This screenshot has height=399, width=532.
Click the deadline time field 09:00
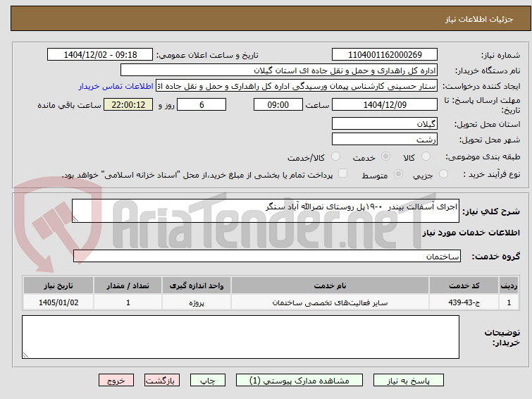click(x=278, y=104)
